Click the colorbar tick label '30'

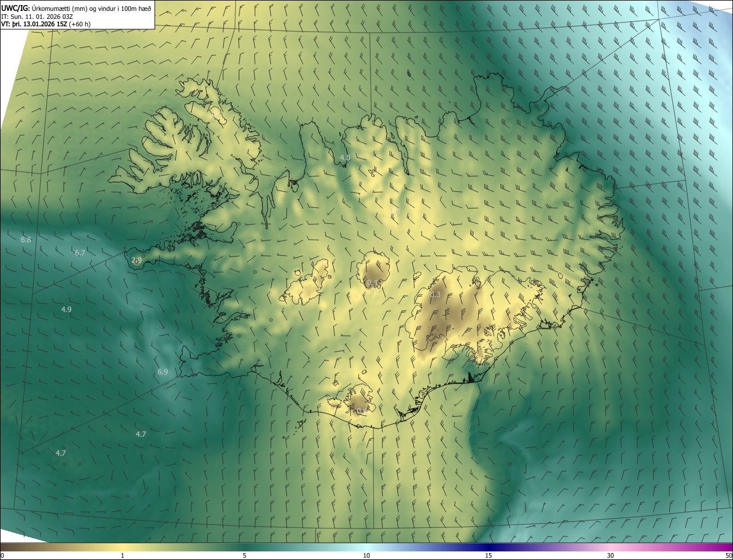(610, 556)
